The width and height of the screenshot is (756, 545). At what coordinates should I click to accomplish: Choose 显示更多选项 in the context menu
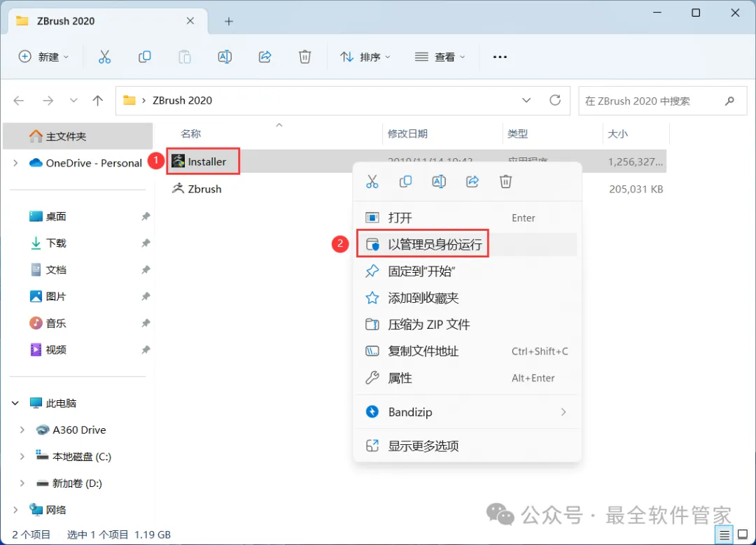tap(467, 446)
